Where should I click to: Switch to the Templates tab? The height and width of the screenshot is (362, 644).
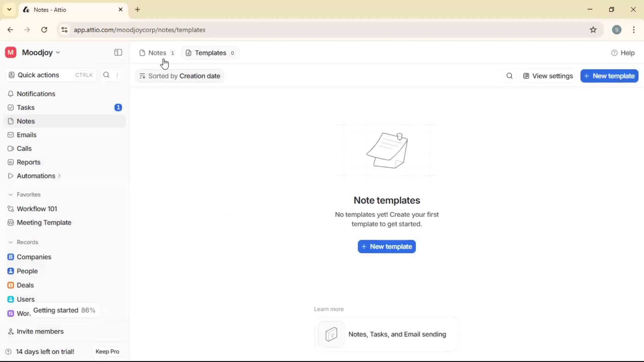(x=210, y=53)
